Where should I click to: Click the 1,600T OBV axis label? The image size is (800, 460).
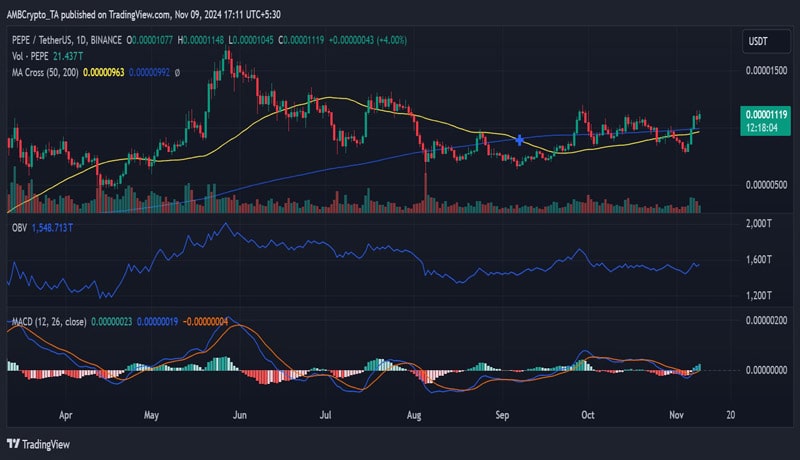coord(758,260)
